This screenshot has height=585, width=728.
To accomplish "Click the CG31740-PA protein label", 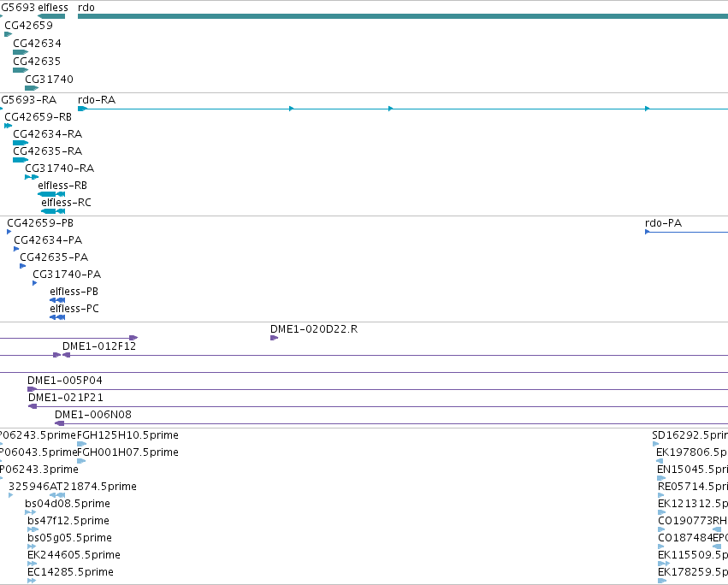I will pyautogui.click(x=67, y=275).
